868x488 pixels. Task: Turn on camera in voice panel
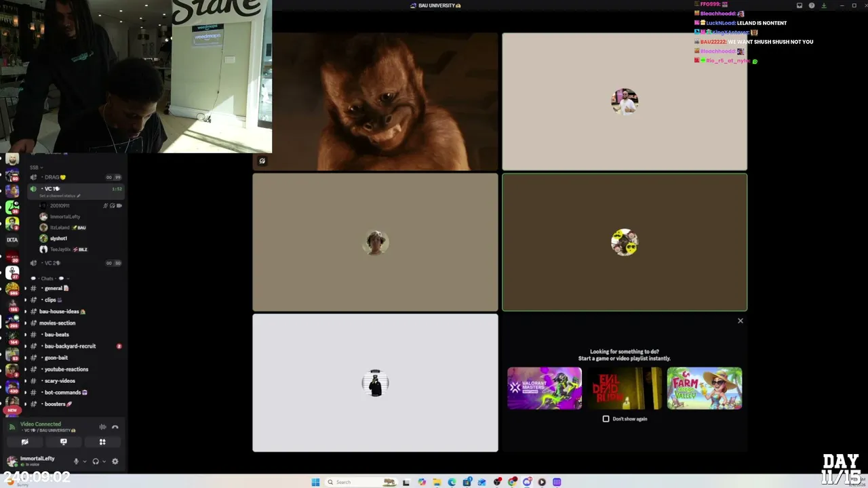click(25, 442)
